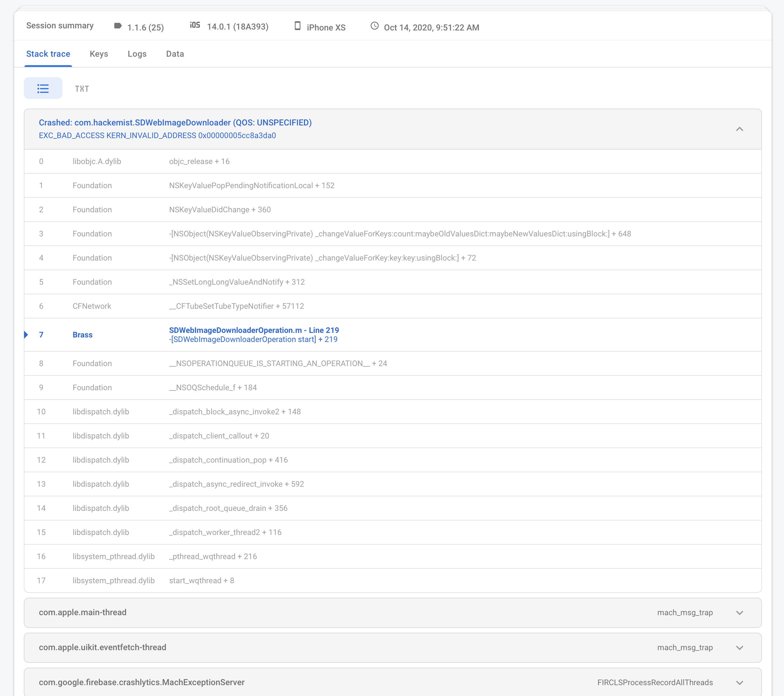
Task: Open the Logs tab
Action: (137, 54)
